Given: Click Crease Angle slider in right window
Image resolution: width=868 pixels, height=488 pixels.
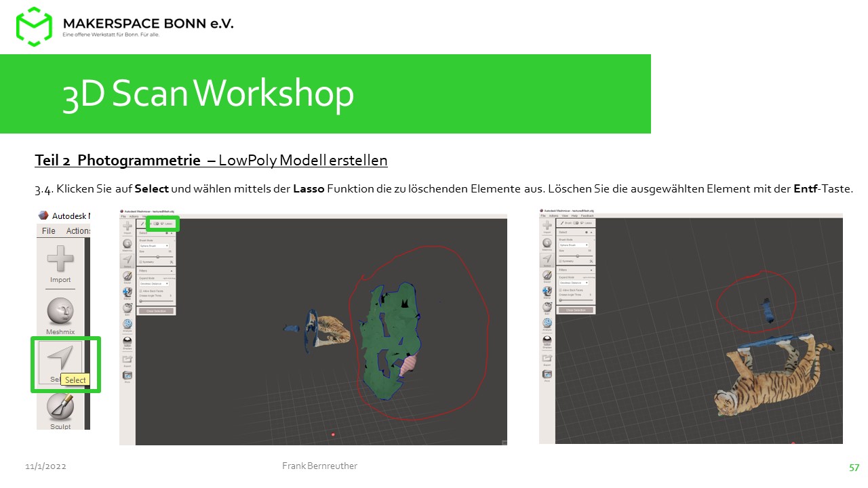Looking at the screenshot, I should [576, 300].
